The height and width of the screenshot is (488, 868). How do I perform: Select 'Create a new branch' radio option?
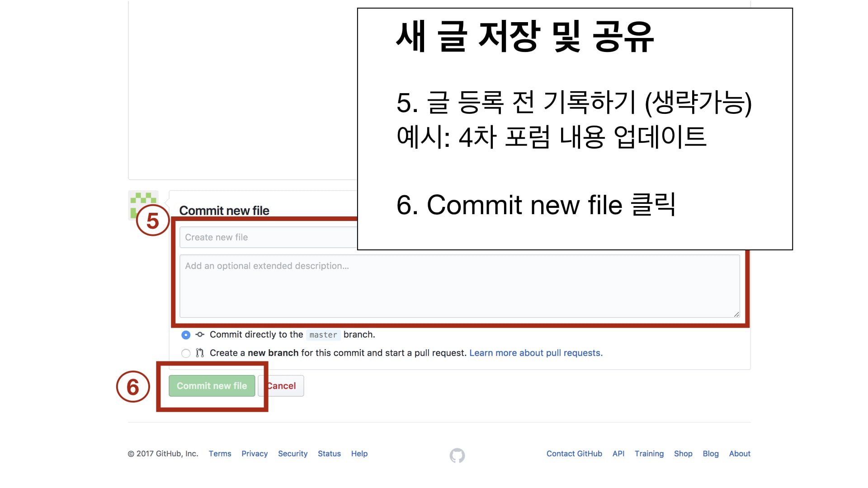tap(186, 353)
